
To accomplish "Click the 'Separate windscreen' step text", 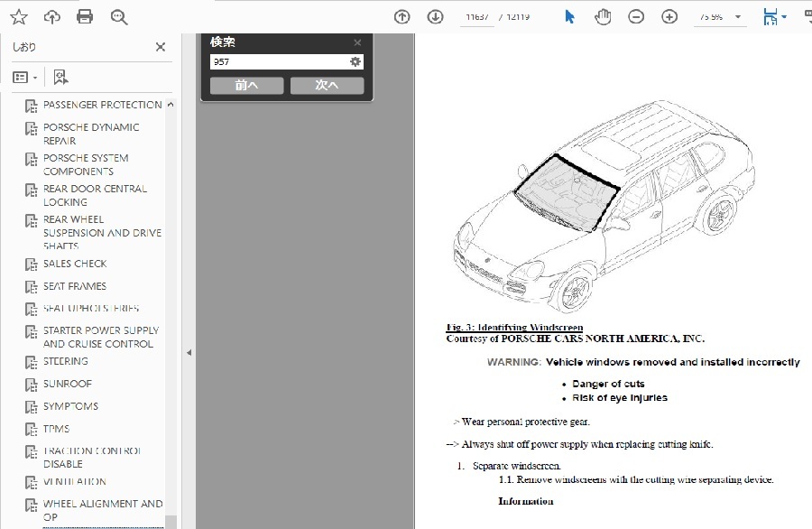I will pyautogui.click(x=516, y=466).
